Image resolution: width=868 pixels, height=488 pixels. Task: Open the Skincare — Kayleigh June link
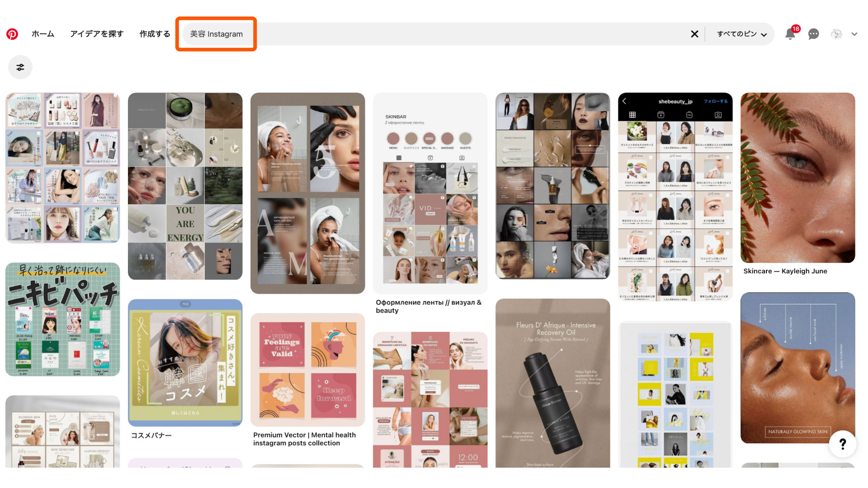coord(785,271)
